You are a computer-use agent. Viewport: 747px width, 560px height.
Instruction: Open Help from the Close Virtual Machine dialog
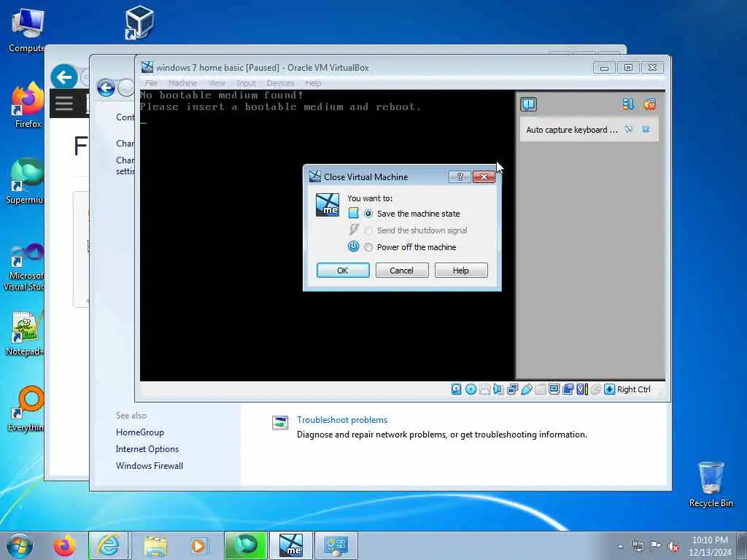[461, 271]
